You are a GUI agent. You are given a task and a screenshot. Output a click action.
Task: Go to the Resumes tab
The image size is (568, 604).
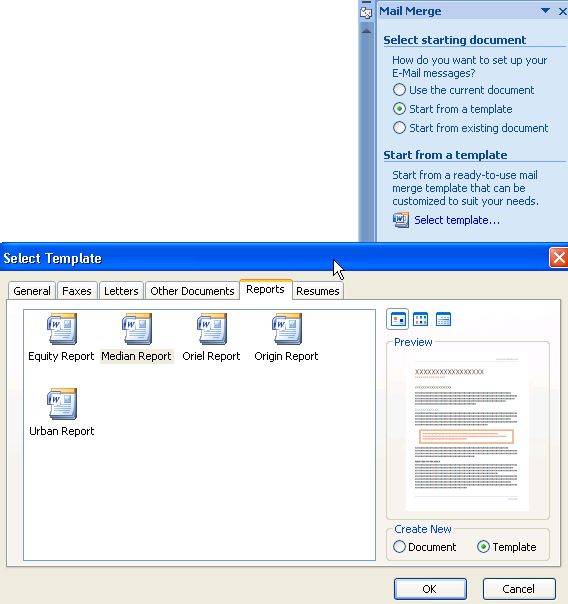pos(318,291)
